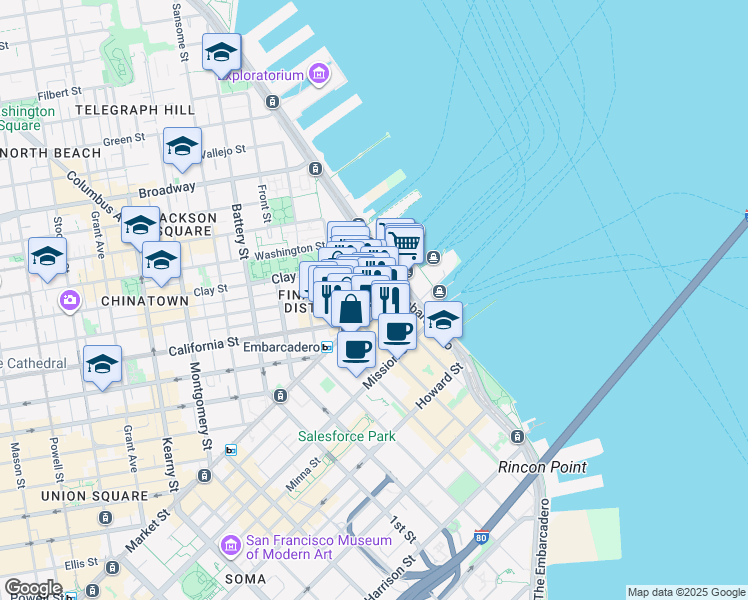Select the shopping bag marker

click(351, 309)
